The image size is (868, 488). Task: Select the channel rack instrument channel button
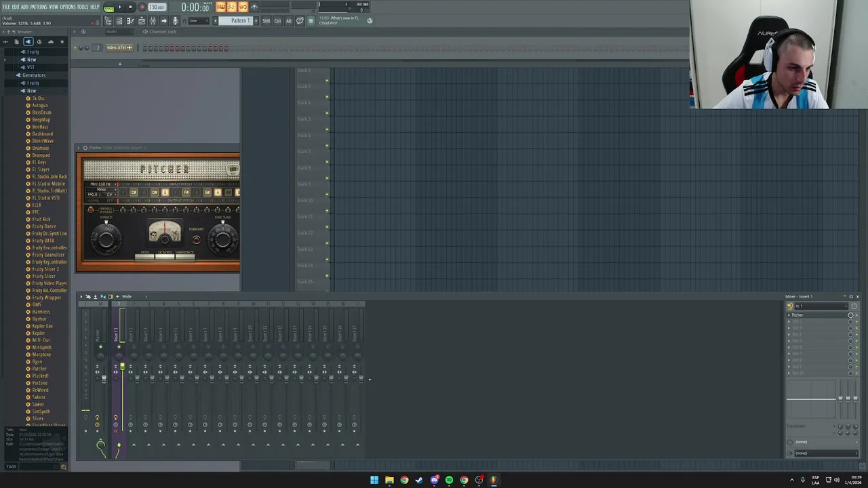coord(119,47)
